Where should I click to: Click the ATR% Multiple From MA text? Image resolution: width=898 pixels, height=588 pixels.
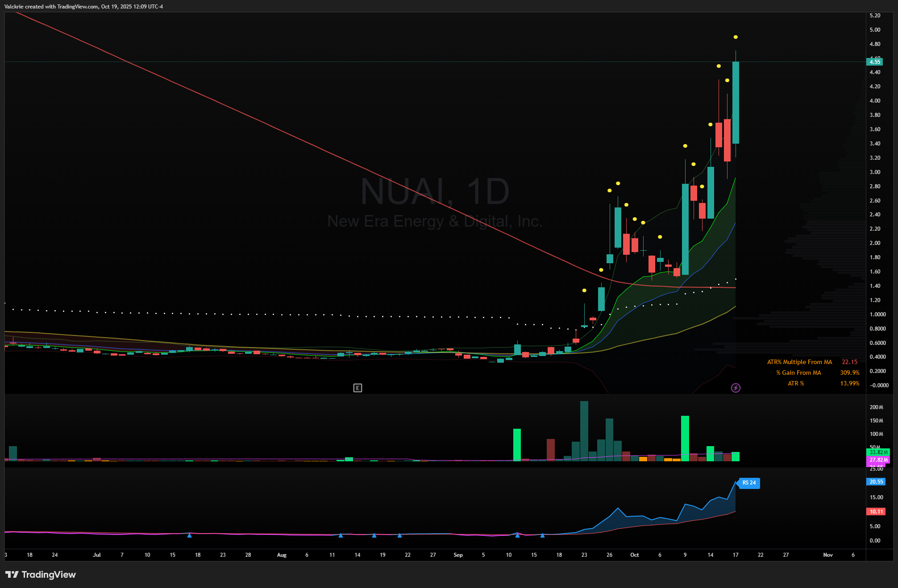799,362
